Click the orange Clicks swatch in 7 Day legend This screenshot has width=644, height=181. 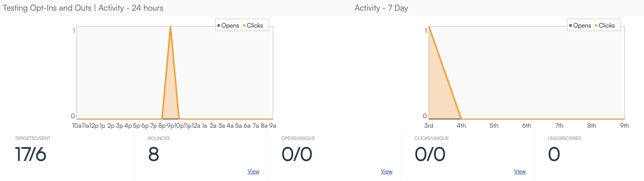click(596, 26)
